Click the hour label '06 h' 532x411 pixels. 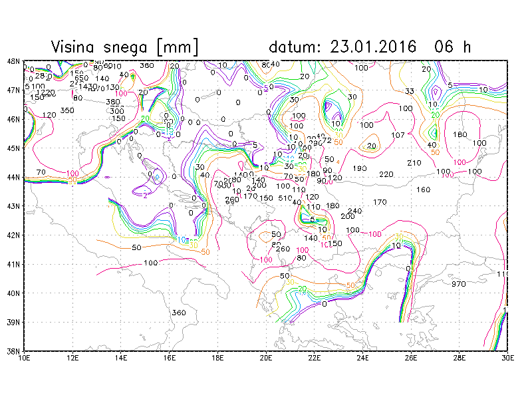pyautogui.click(x=452, y=47)
